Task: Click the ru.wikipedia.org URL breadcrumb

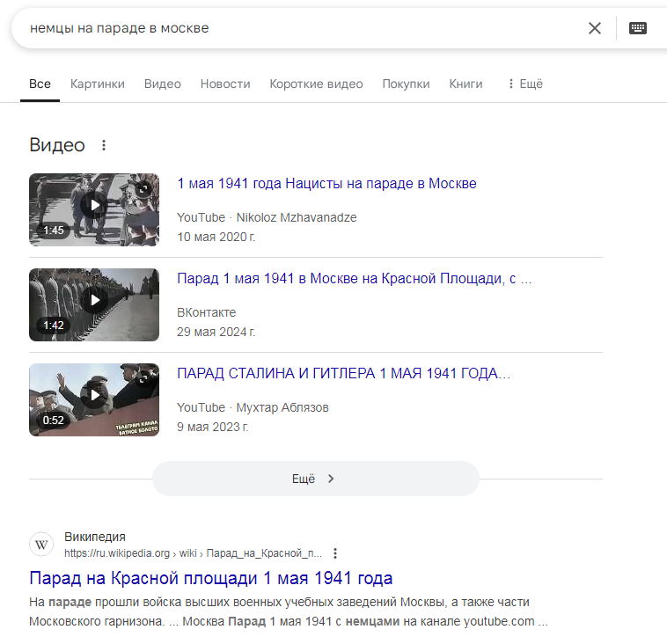Action: click(x=193, y=553)
